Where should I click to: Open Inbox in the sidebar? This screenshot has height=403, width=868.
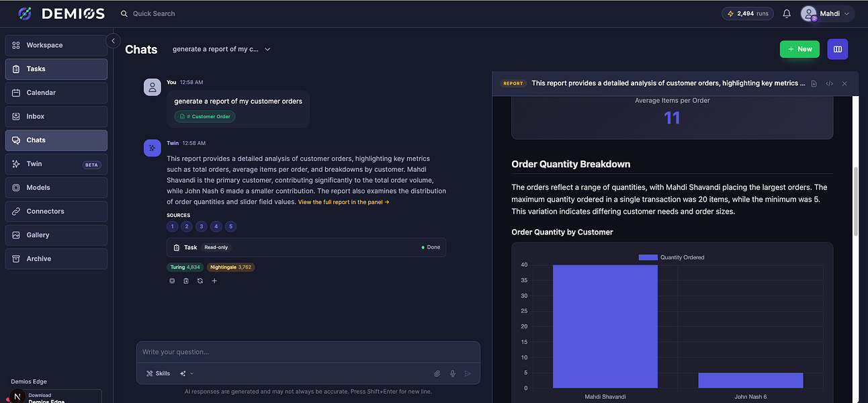point(56,116)
